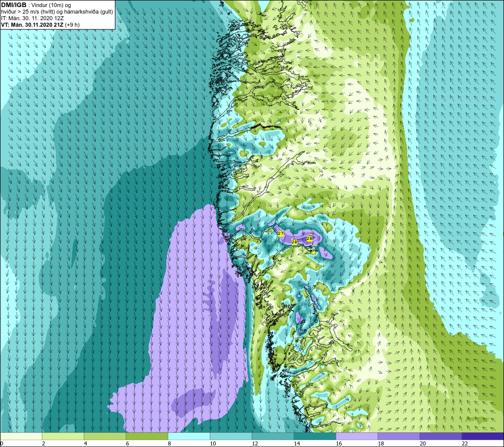Screen dimensions: 504x447
Task: Click the scale number 10 under the legend
Action: pyautogui.click(x=213, y=443)
